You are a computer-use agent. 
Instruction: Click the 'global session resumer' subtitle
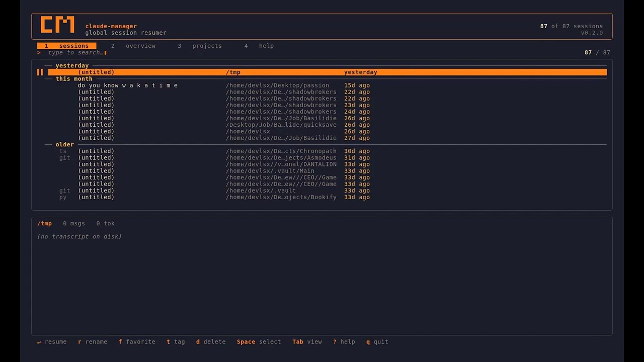pos(126,33)
